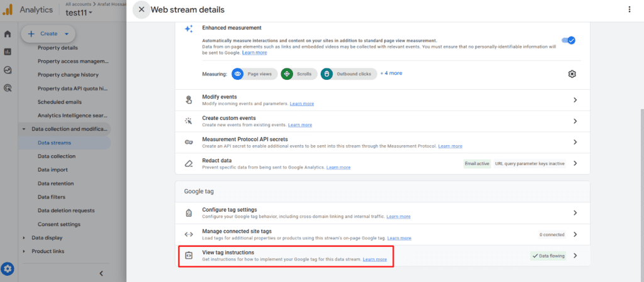Click Learn more under Manage connected site tags
Screen dimensions: 644x282
click(x=399, y=238)
